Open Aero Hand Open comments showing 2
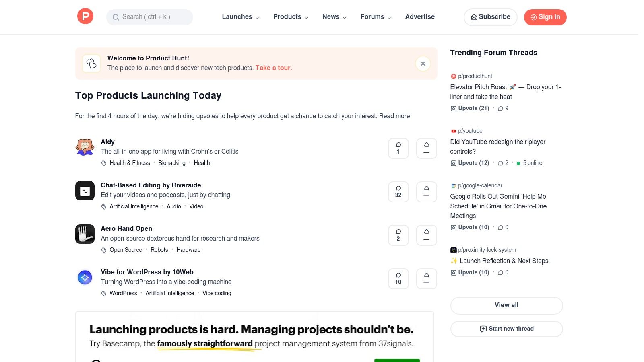 point(398,235)
